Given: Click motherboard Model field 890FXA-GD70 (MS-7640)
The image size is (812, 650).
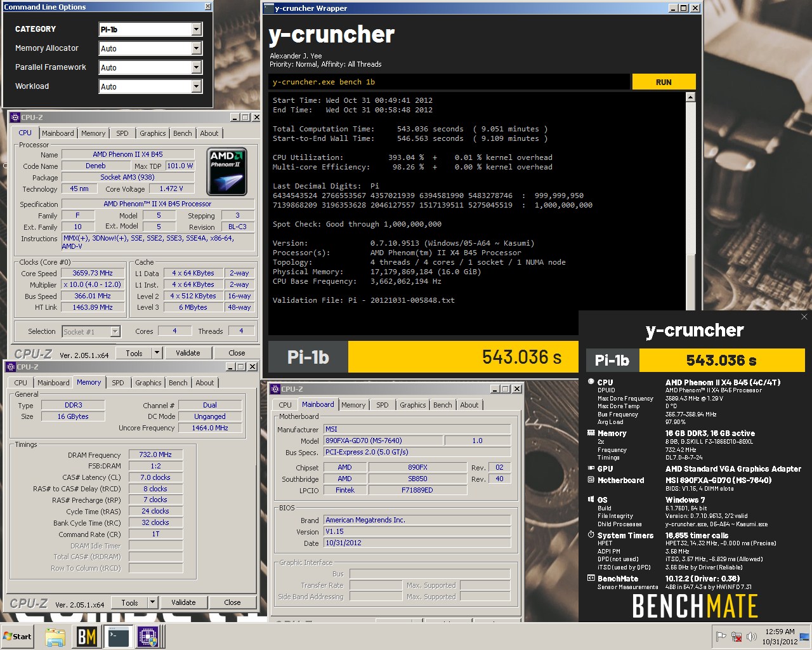Looking at the screenshot, I should point(383,441).
